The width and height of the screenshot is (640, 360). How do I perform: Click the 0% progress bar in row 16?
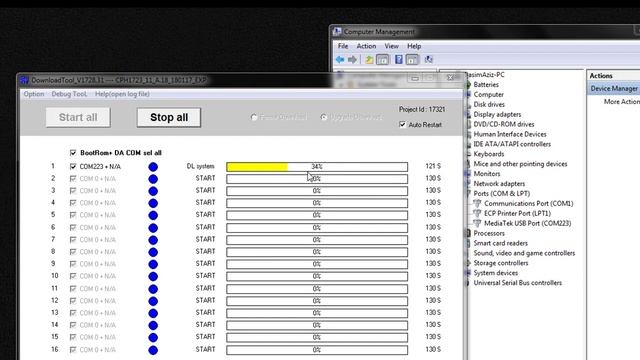317,350
